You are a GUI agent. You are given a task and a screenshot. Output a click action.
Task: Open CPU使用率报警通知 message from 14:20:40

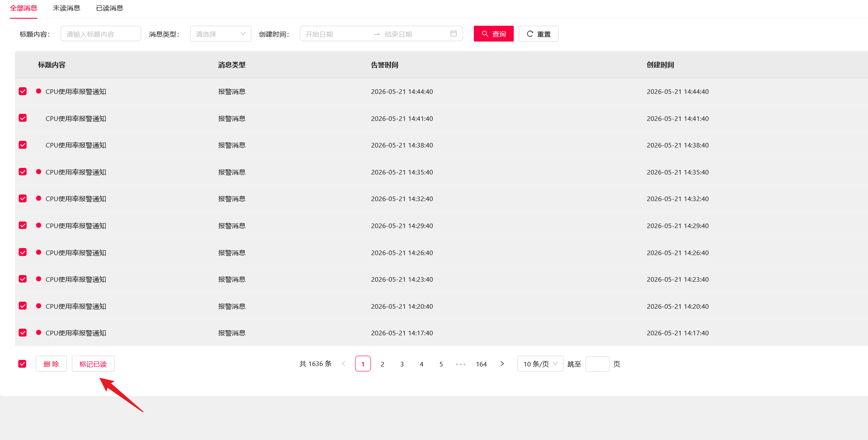click(76, 306)
